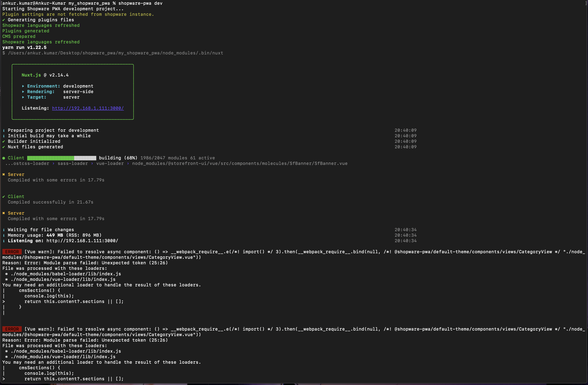Click the yarn run v1.22.5 line
Screen dimensions: 588x385
click(x=24, y=47)
